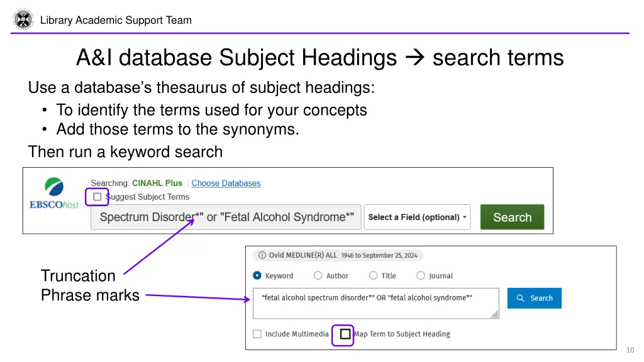The width and height of the screenshot is (644, 362).
Task: Click the University crest logo icon
Action: point(23,19)
